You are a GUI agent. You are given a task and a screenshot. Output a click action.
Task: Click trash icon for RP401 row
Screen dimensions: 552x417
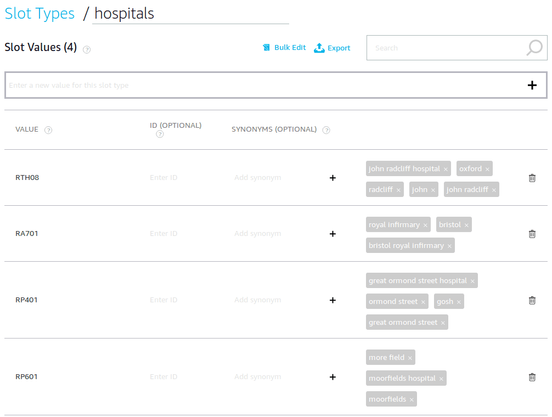532,300
